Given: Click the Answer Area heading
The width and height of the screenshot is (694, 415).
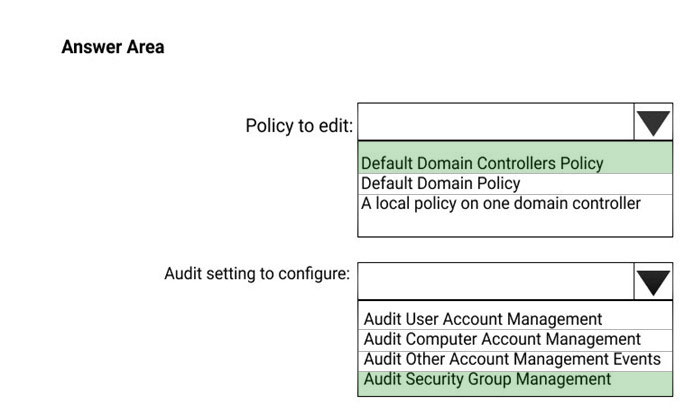Looking at the screenshot, I should (x=113, y=47).
